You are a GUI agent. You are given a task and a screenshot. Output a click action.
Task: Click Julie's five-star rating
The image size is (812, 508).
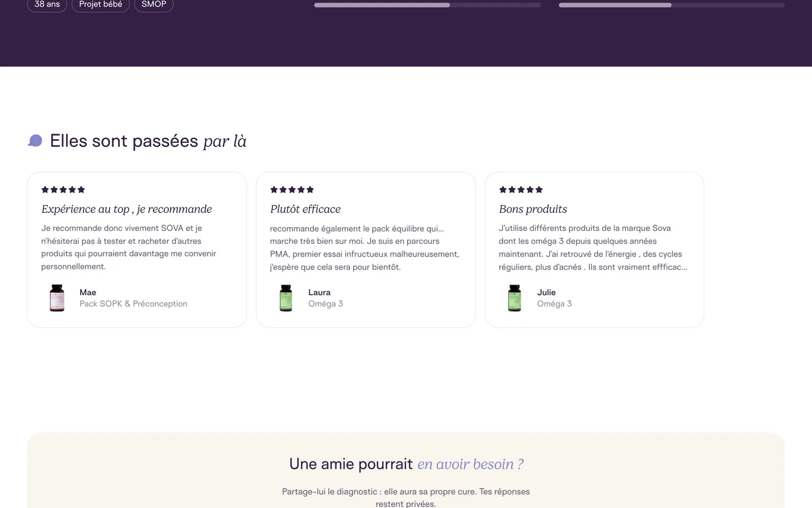521,189
